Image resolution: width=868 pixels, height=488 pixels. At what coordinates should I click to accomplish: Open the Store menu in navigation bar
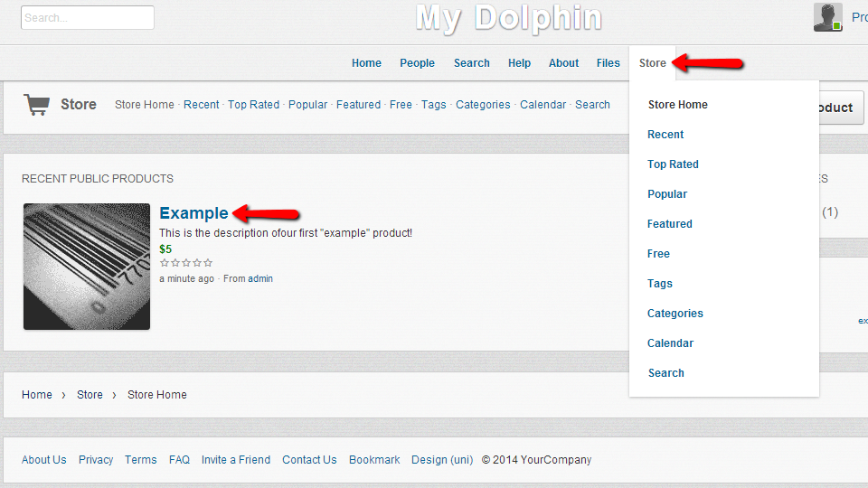652,63
